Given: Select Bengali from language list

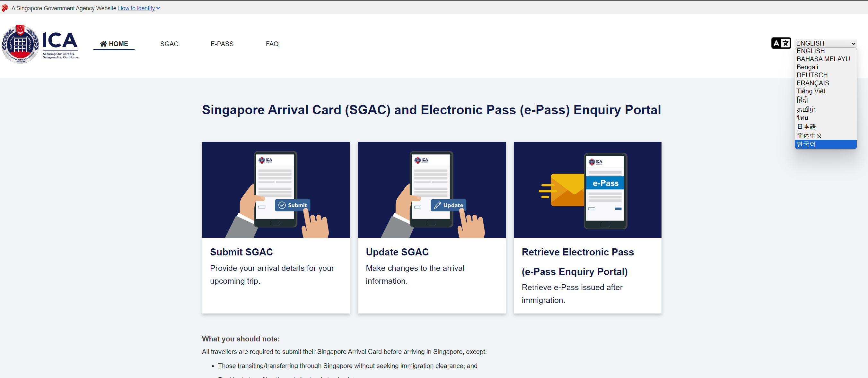Looking at the screenshot, I should point(826,67).
